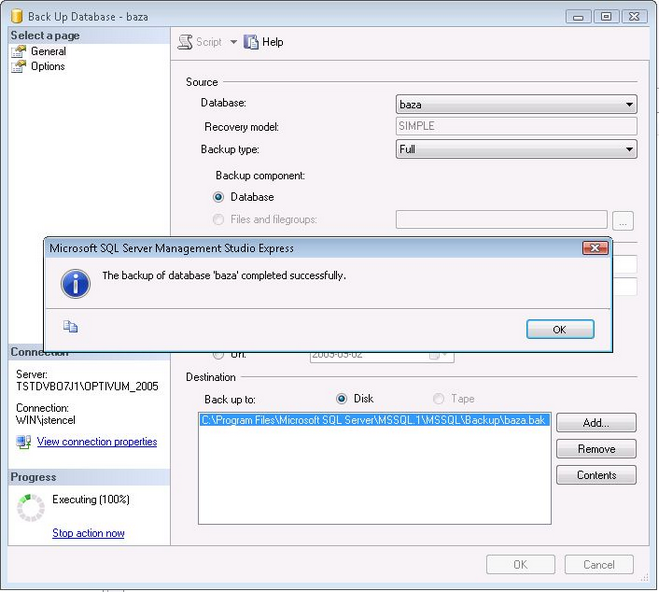Click the connection user WIN\jstencel
The width and height of the screenshot is (659, 592).
click(x=45, y=420)
